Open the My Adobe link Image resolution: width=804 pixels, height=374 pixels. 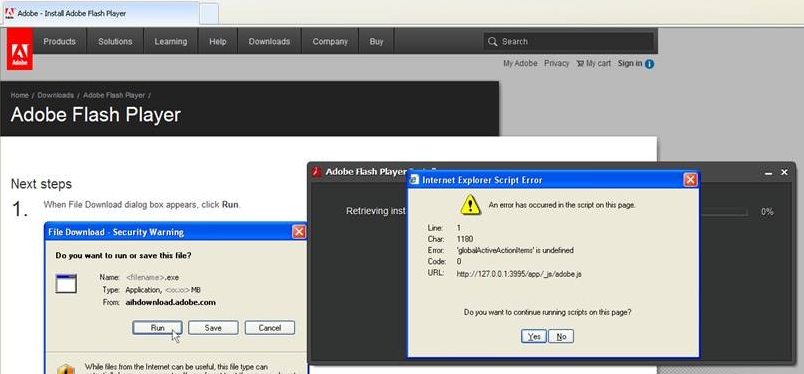520,64
